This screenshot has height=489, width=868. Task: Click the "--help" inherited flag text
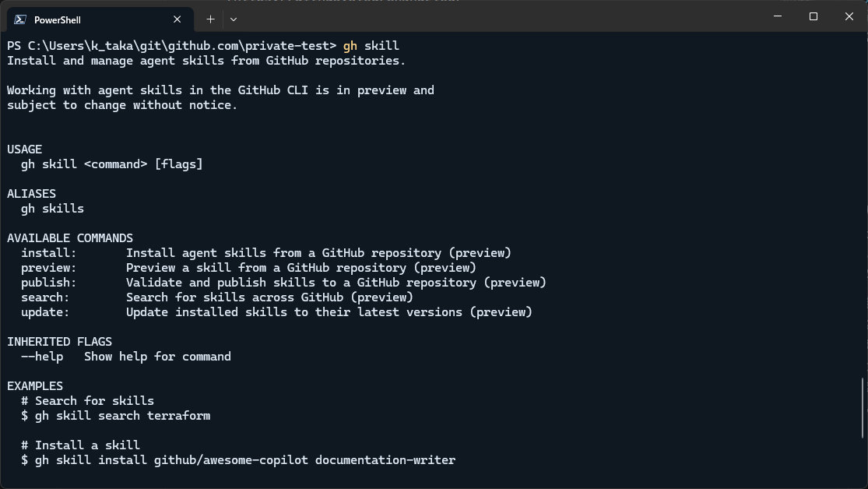[x=42, y=357]
